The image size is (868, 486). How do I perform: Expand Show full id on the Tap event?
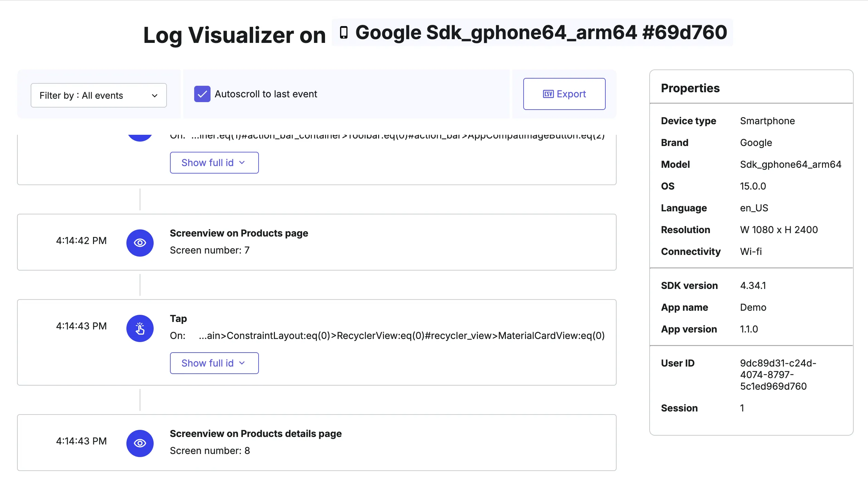tap(214, 363)
